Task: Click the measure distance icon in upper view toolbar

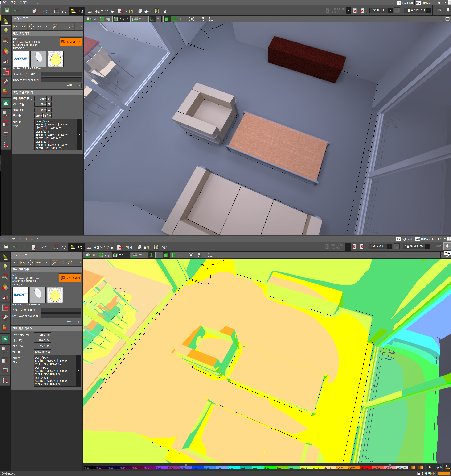Action: 201,19
